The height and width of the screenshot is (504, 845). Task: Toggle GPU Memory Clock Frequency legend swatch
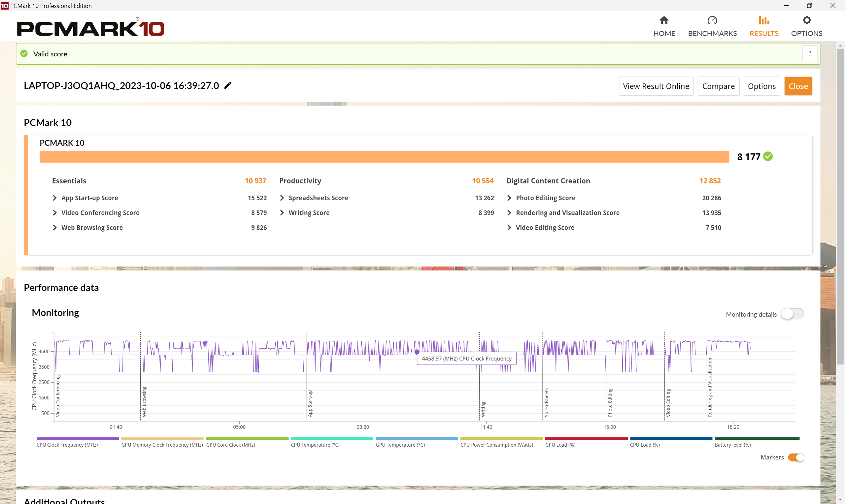click(x=162, y=438)
